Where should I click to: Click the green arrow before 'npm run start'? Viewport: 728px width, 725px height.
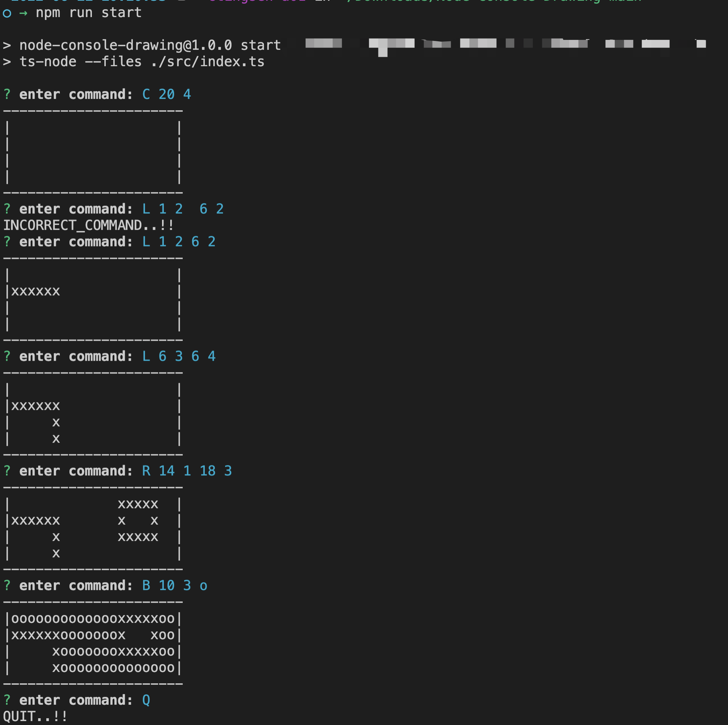pyautogui.click(x=24, y=14)
